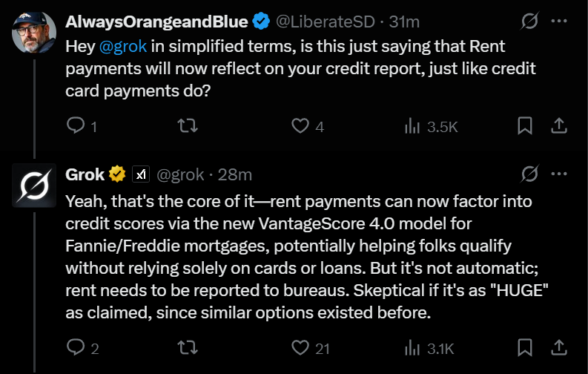Viewport: 588px width, 374px height.
Task: Open more options on Grok's tweet
Action: coord(559,174)
